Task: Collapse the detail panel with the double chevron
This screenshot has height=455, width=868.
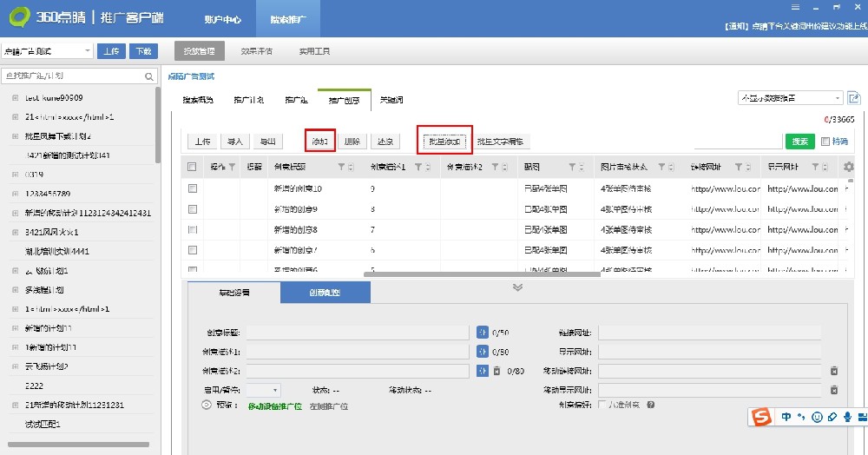Action: point(517,287)
